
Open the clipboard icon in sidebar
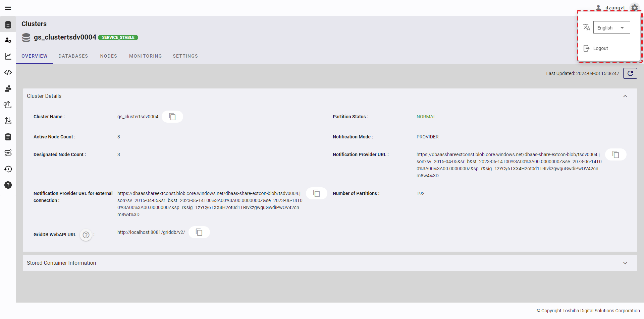(x=8, y=137)
